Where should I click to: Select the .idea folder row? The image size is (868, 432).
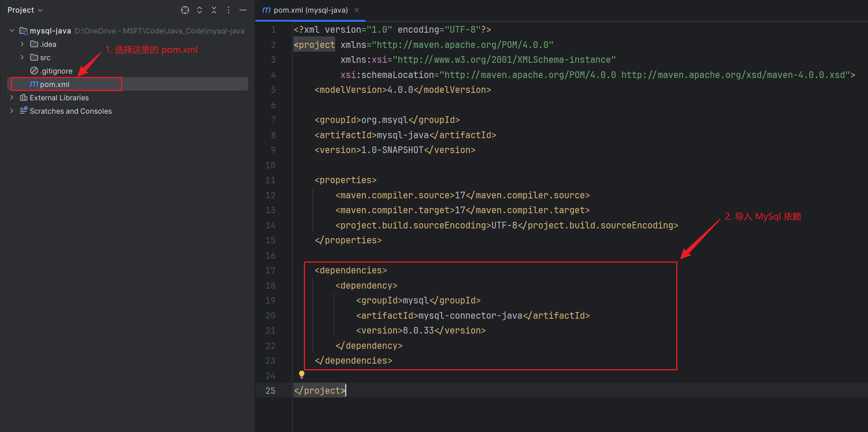(x=127, y=44)
